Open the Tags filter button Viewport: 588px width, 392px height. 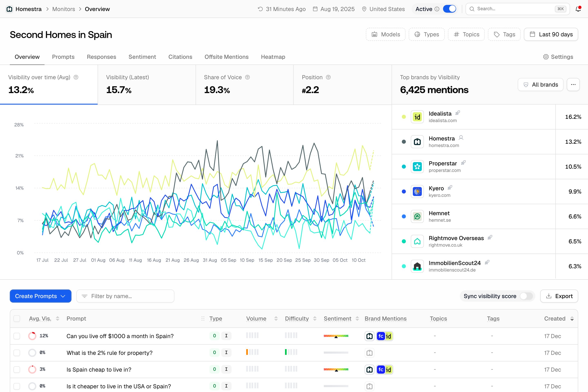[x=504, y=34]
